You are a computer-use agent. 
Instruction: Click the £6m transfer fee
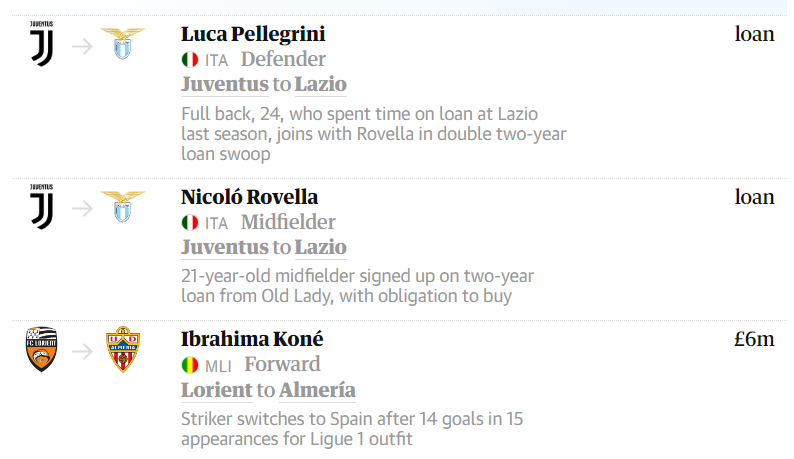coord(755,339)
